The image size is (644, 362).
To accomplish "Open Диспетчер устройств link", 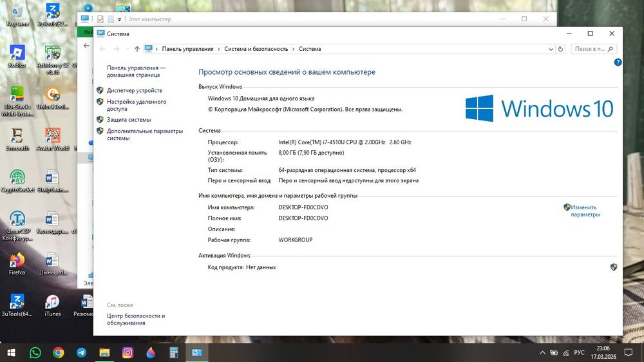I will coord(135,90).
